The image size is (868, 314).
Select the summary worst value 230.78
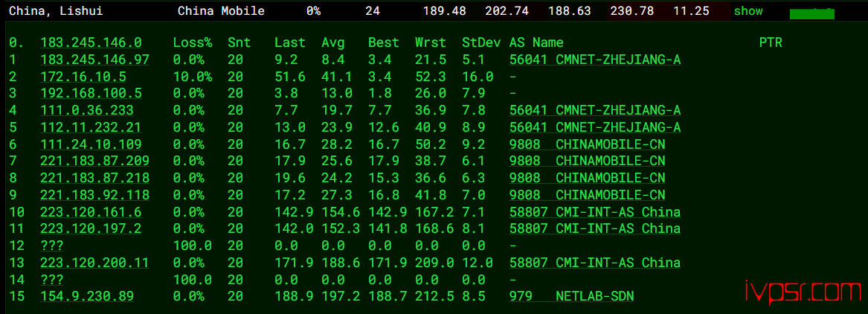(x=631, y=11)
